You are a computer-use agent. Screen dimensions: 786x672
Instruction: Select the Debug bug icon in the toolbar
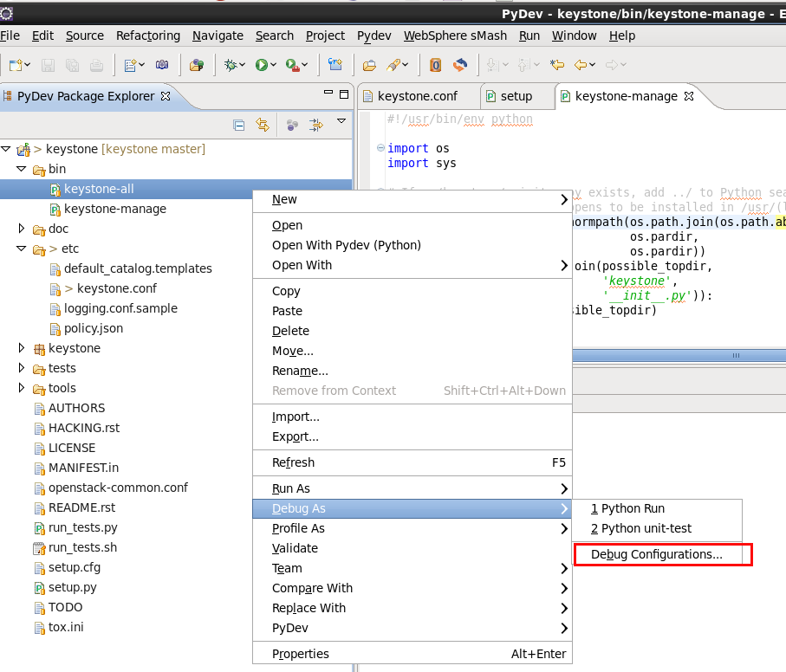click(232, 65)
